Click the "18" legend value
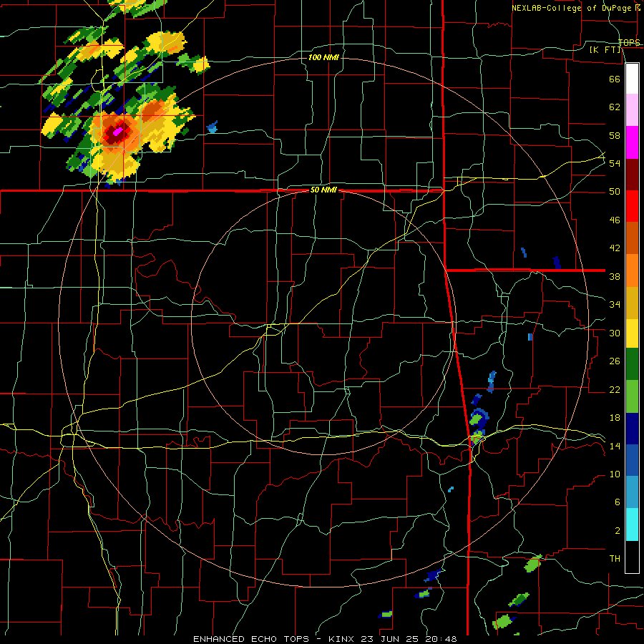Viewport: 644px width, 644px height. (615, 418)
